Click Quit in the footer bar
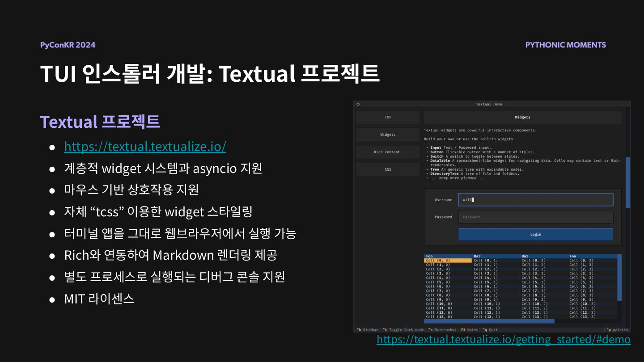This screenshot has height=362, width=644. (x=490, y=330)
